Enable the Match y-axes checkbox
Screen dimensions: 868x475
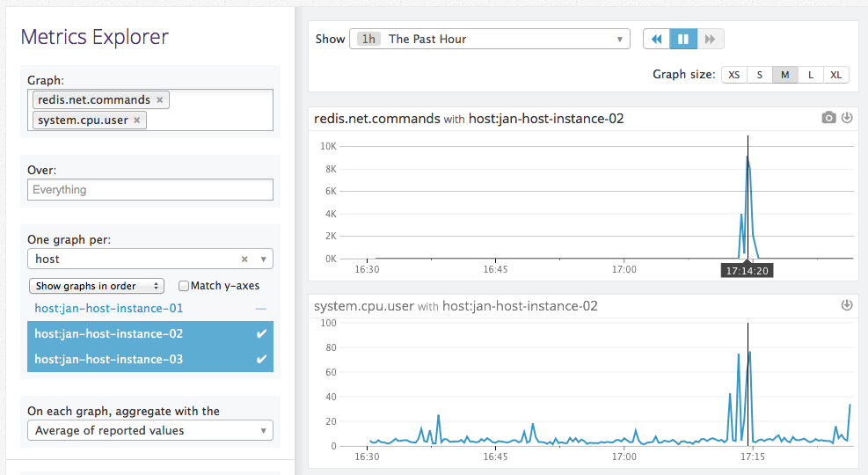(184, 286)
